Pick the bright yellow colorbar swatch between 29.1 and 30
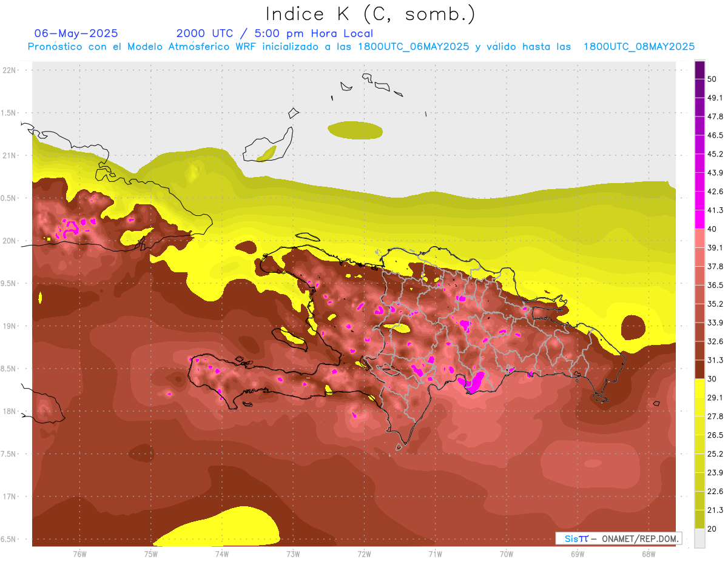The width and height of the screenshot is (728, 562). click(x=699, y=389)
